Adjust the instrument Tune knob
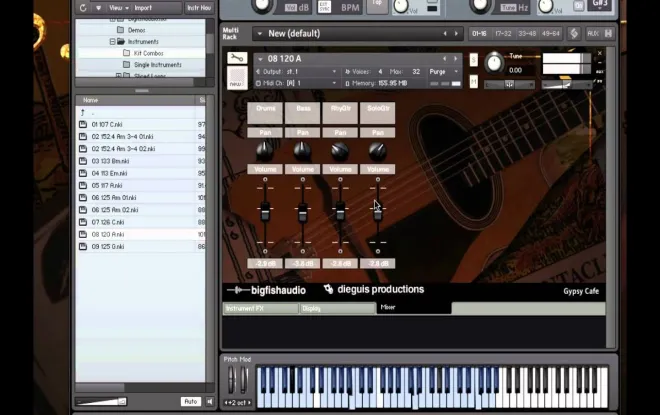The width and height of the screenshot is (660, 415). [x=494, y=63]
